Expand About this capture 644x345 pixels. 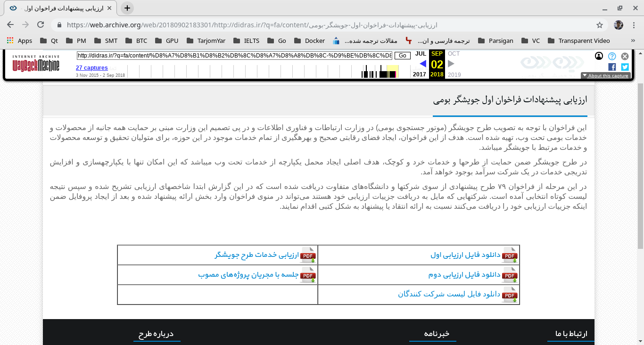click(x=606, y=75)
